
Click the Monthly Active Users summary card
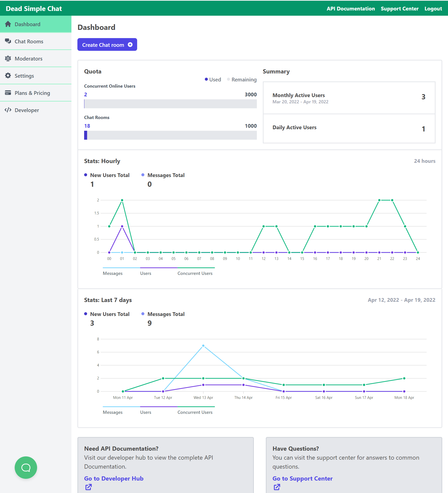click(349, 98)
